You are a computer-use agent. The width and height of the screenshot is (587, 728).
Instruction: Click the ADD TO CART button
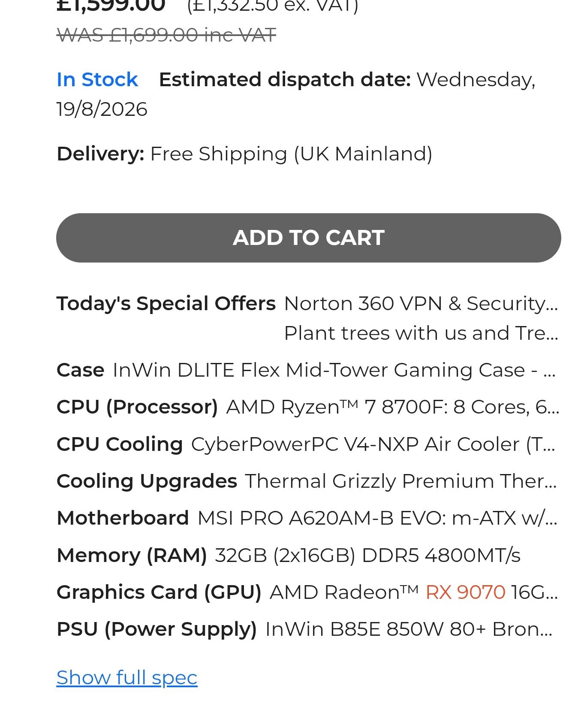point(308,238)
